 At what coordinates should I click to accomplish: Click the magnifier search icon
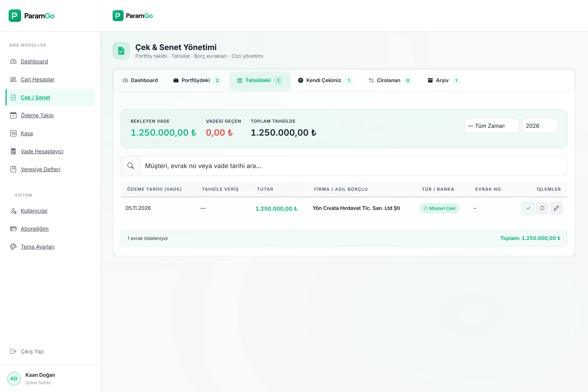(x=131, y=166)
